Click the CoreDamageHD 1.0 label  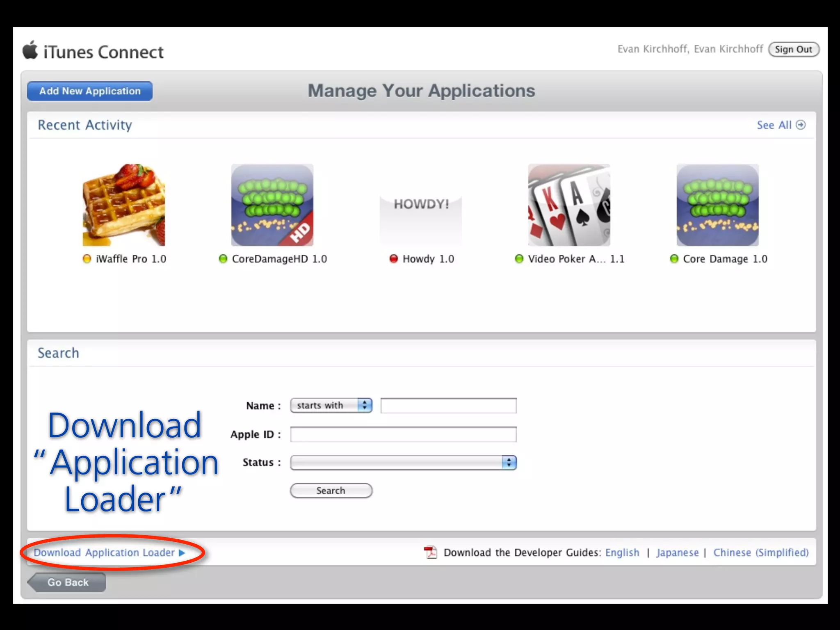point(279,259)
